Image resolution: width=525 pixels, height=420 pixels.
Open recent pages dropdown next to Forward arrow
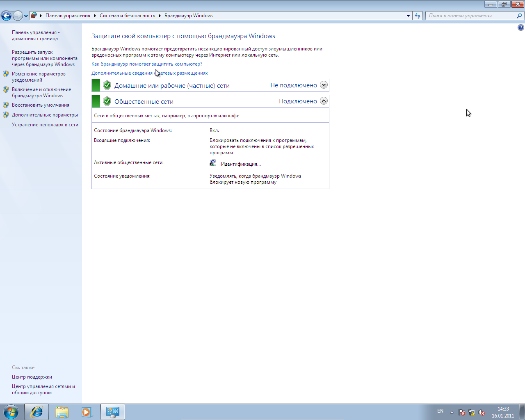26,16
